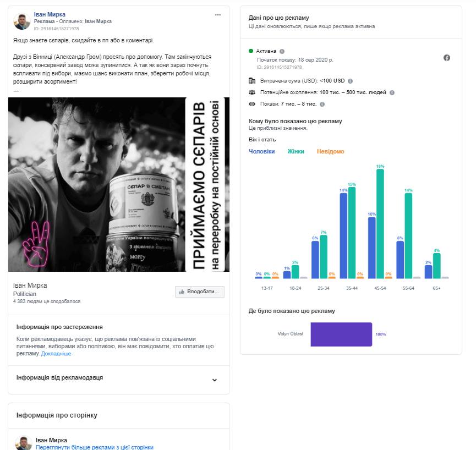The height and width of the screenshot is (450, 476).
Task: Toggle Невідомо series in age chart
Action: (330, 151)
